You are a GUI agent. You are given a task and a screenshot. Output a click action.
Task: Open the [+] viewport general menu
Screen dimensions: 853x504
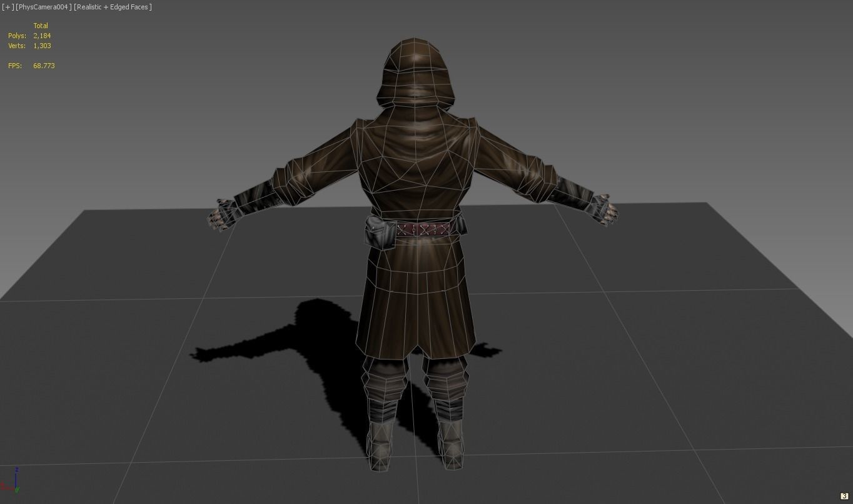pyautogui.click(x=8, y=7)
